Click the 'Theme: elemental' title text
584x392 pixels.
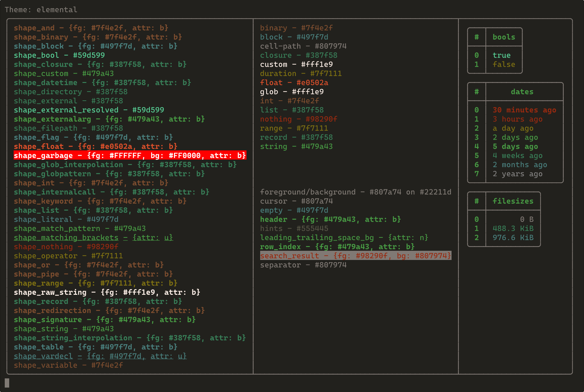41,10
